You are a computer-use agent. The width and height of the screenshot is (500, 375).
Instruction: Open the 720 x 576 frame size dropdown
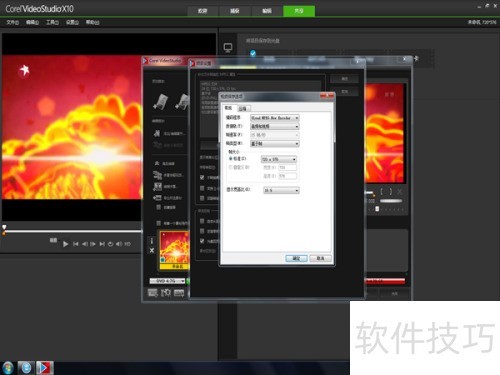pos(279,159)
